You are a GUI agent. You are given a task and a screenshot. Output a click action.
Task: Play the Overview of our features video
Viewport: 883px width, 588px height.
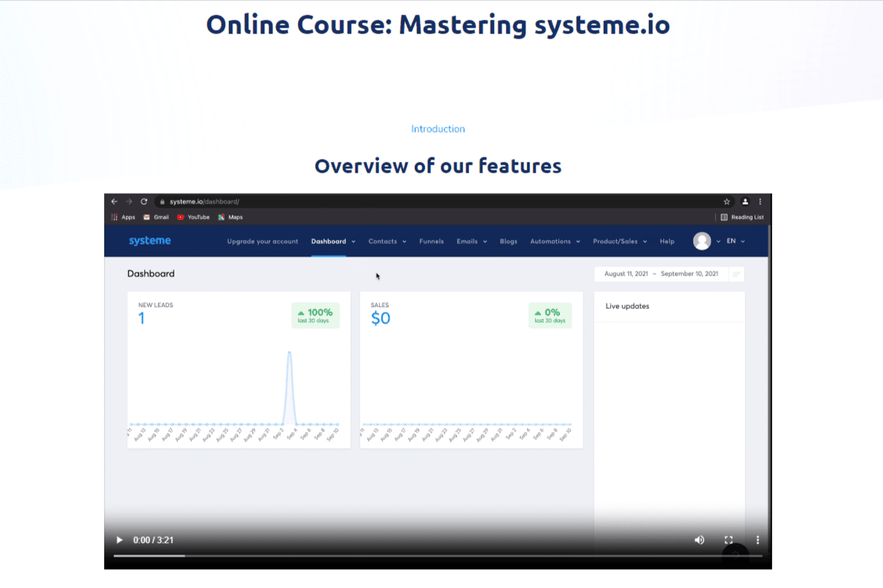pos(120,540)
